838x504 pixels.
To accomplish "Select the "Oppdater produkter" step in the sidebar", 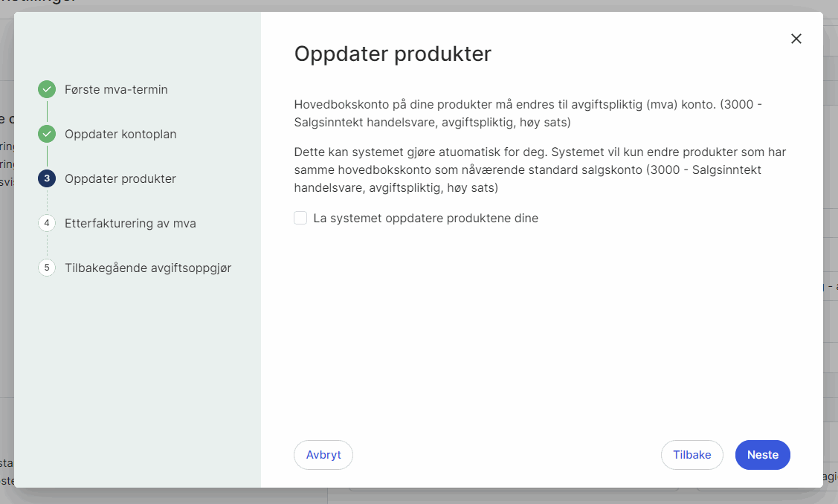I will pyautogui.click(x=120, y=178).
